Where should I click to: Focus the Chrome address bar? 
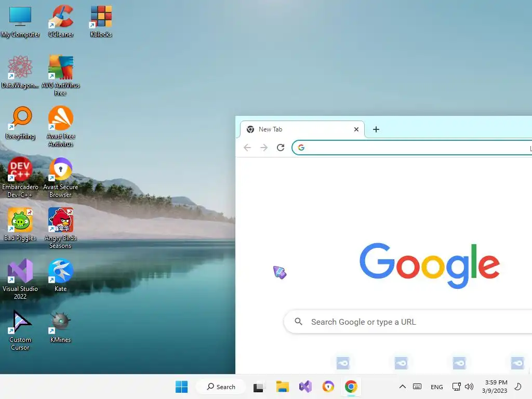click(x=412, y=148)
